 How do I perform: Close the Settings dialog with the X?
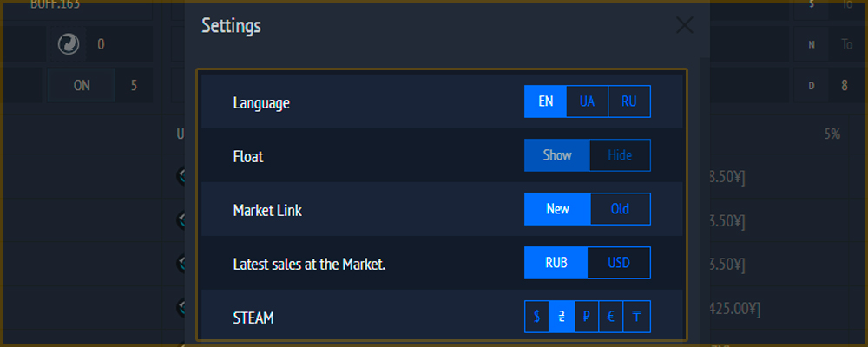[684, 25]
